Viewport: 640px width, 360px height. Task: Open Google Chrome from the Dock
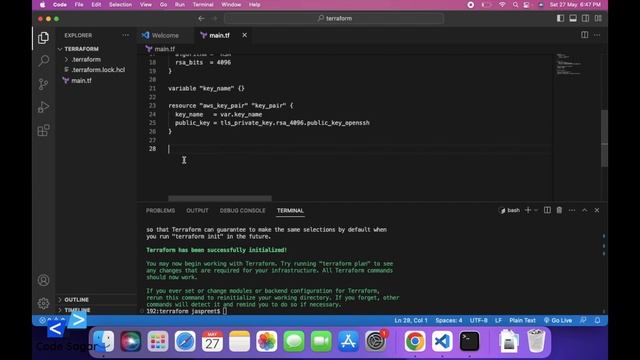tap(415, 341)
